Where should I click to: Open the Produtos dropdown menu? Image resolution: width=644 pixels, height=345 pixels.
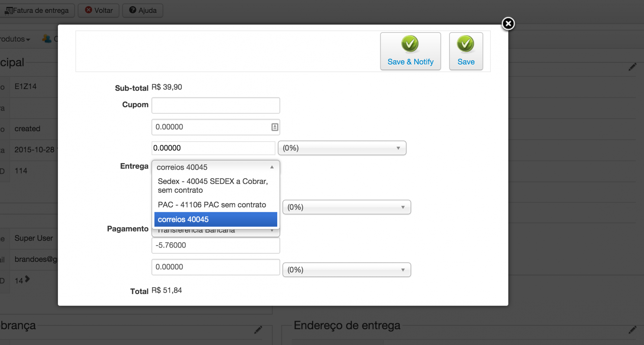click(x=15, y=39)
